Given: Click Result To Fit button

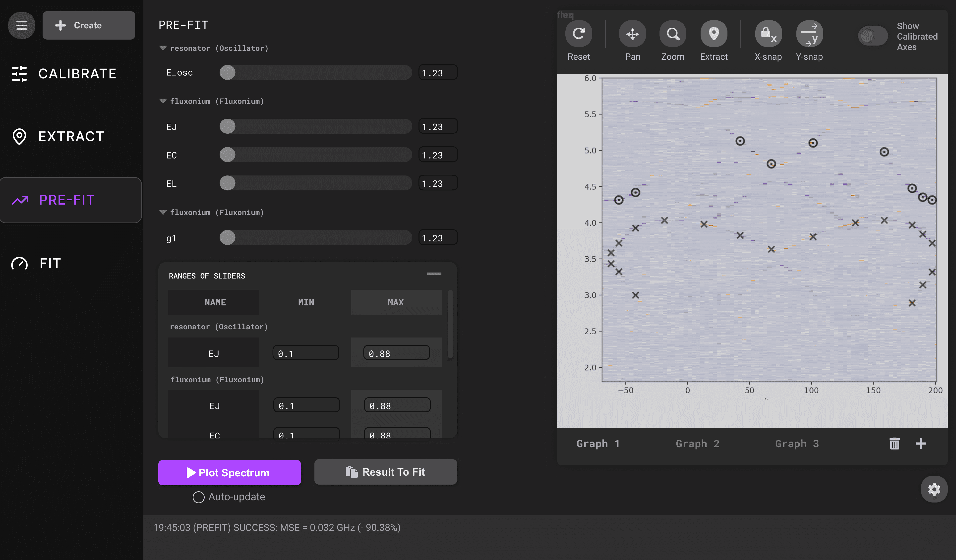Looking at the screenshot, I should [x=385, y=472].
